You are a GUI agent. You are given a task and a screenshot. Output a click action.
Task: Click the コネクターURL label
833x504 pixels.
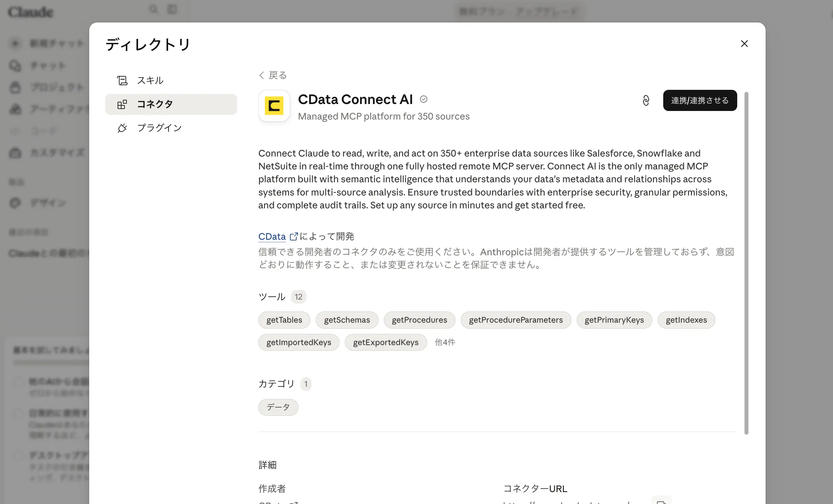535,489
